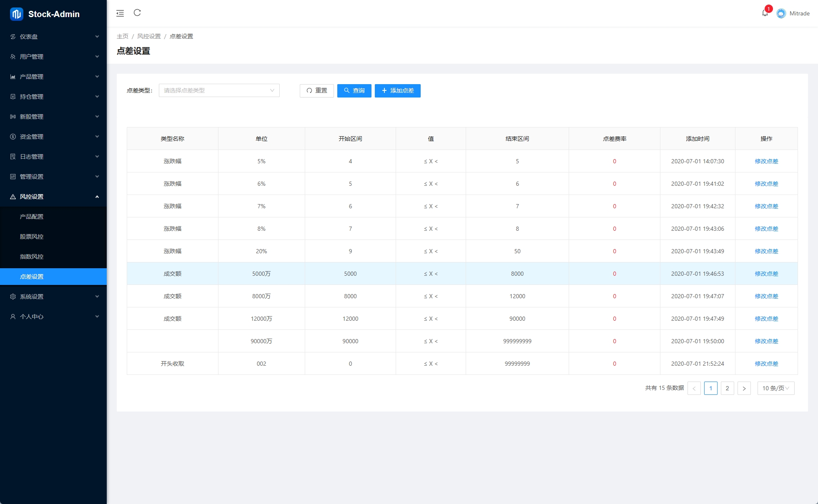
Task: Open the notification bell
Action: (765, 13)
